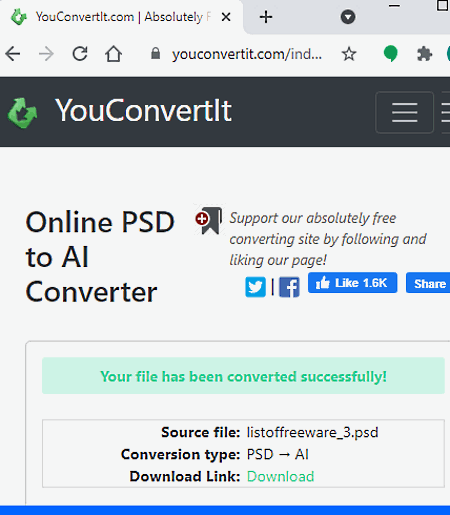Click the bookmark plus icon

point(209,220)
